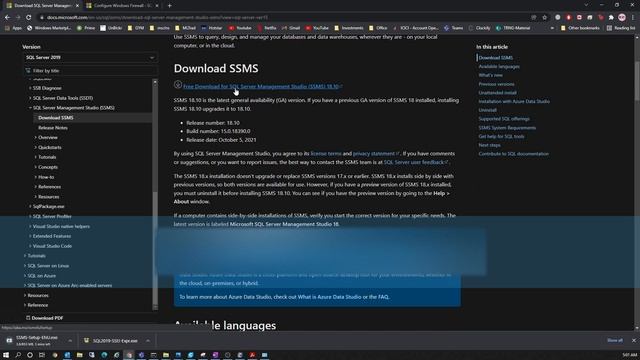Open options arrow for SSMS-Setup-ENU.exe download
Viewport: 640px width, 360px height.
click(70, 341)
